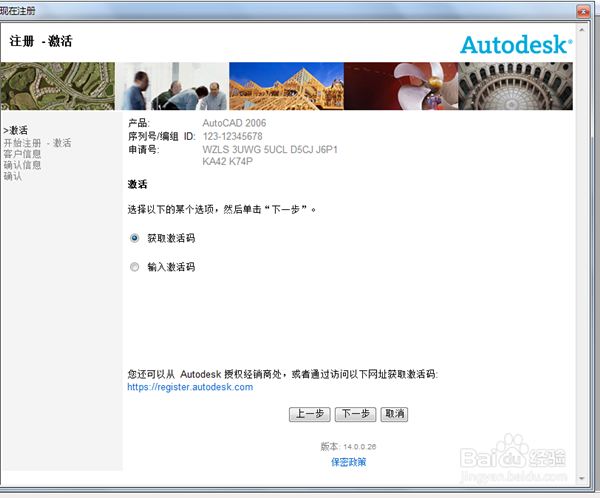
Task: Click the request code line WZLS 3UWG
Action: pyautogui.click(x=270, y=149)
